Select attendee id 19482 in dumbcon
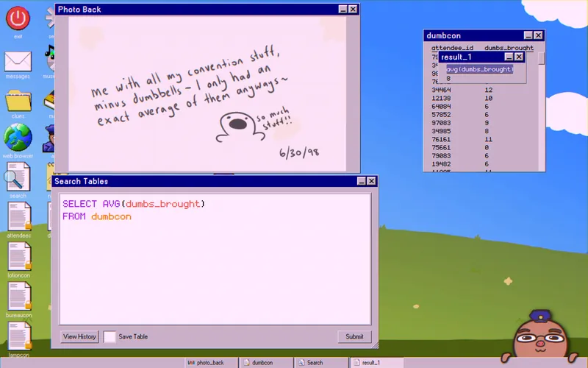 click(441, 164)
